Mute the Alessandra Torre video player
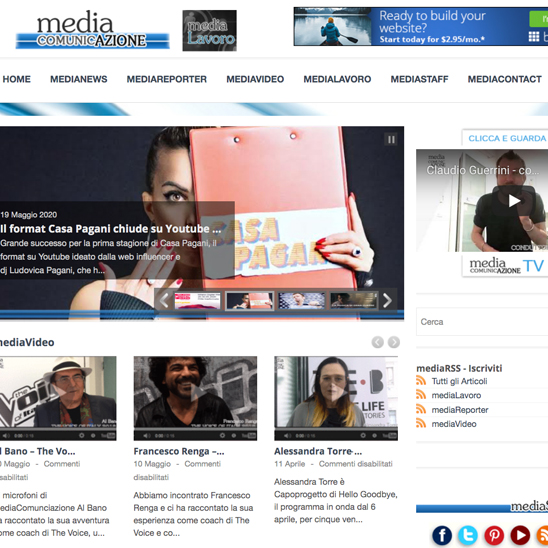548x548 pixels. pyautogui.click(x=287, y=436)
